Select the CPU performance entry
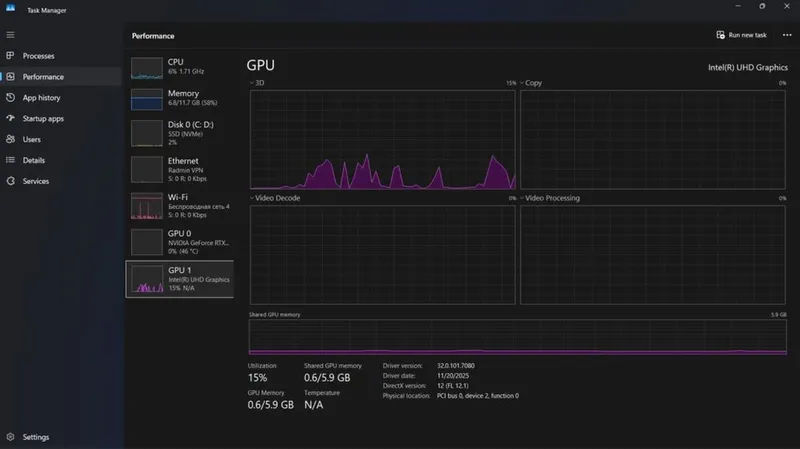This screenshot has height=449, width=800. coord(180,68)
